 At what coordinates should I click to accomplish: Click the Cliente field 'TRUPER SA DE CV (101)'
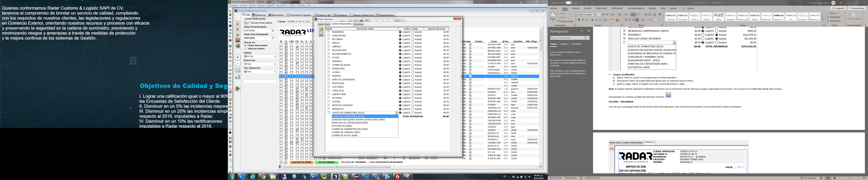pyautogui.click(x=300, y=21)
